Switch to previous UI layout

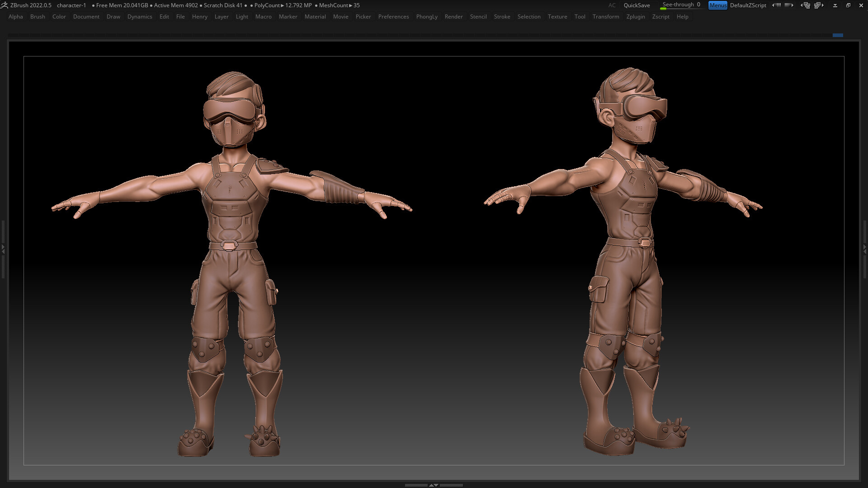tap(806, 5)
